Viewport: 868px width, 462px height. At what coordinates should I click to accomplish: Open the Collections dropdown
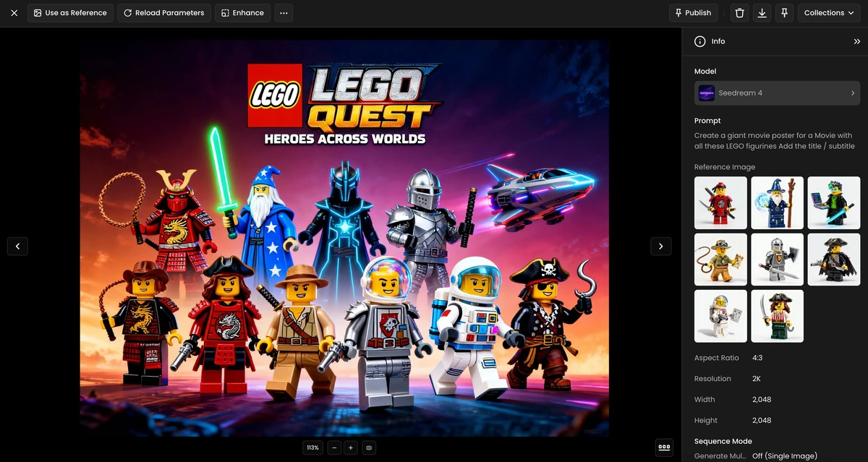click(x=829, y=13)
